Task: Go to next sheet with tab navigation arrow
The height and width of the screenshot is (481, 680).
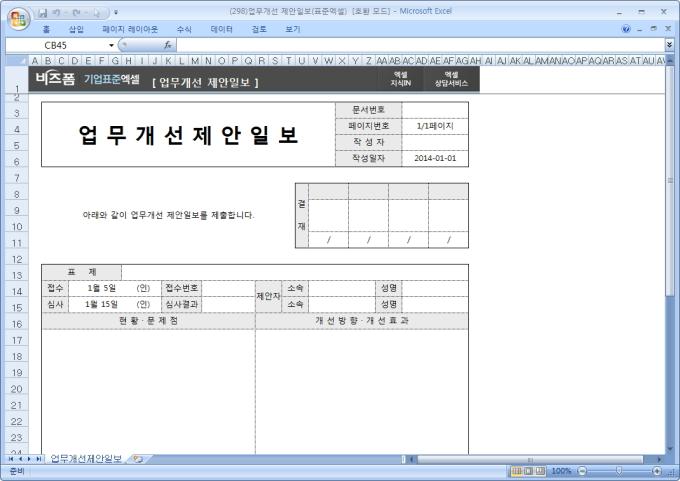Action: (x=29, y=459)
